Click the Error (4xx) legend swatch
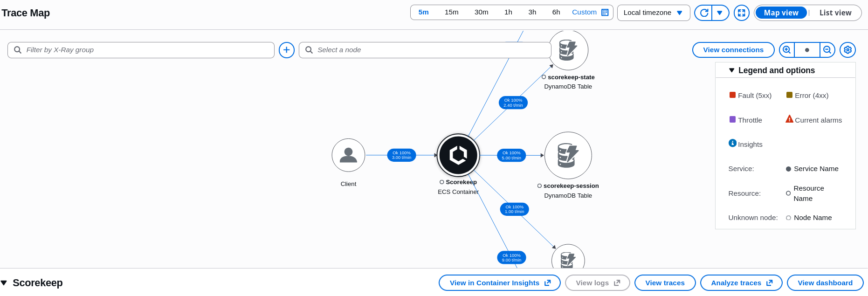868x296 pixels. coord(789,95)
